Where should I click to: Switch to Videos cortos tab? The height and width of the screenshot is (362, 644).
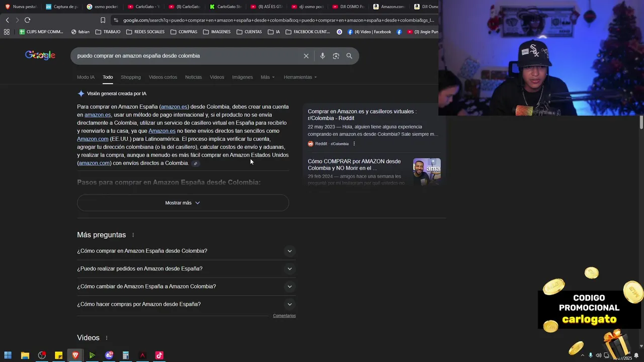[x=163, y=77]
